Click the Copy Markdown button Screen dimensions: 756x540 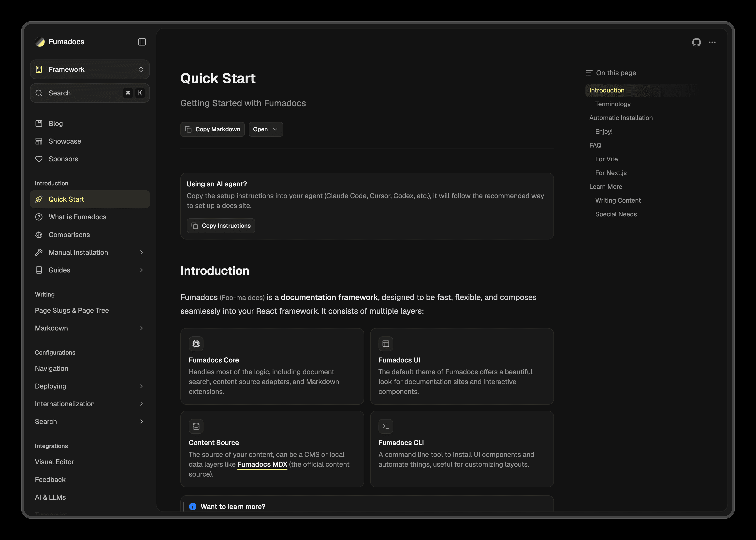tap(212, 129)
